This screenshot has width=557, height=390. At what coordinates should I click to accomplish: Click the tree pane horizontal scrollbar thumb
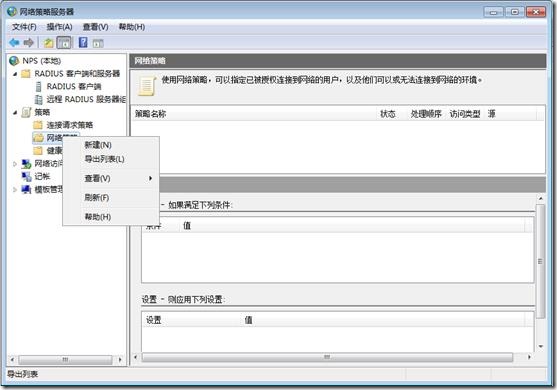(x=65, y=360)
